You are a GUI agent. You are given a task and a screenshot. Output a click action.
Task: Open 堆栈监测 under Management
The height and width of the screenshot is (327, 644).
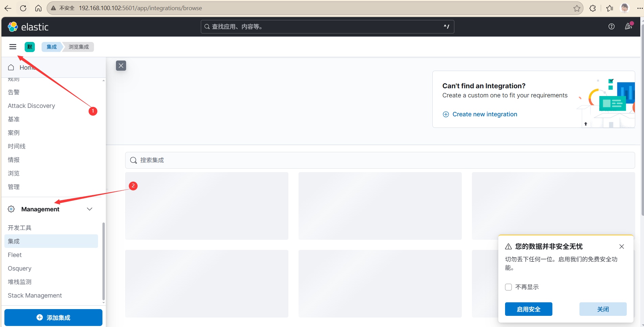[20, 282]
